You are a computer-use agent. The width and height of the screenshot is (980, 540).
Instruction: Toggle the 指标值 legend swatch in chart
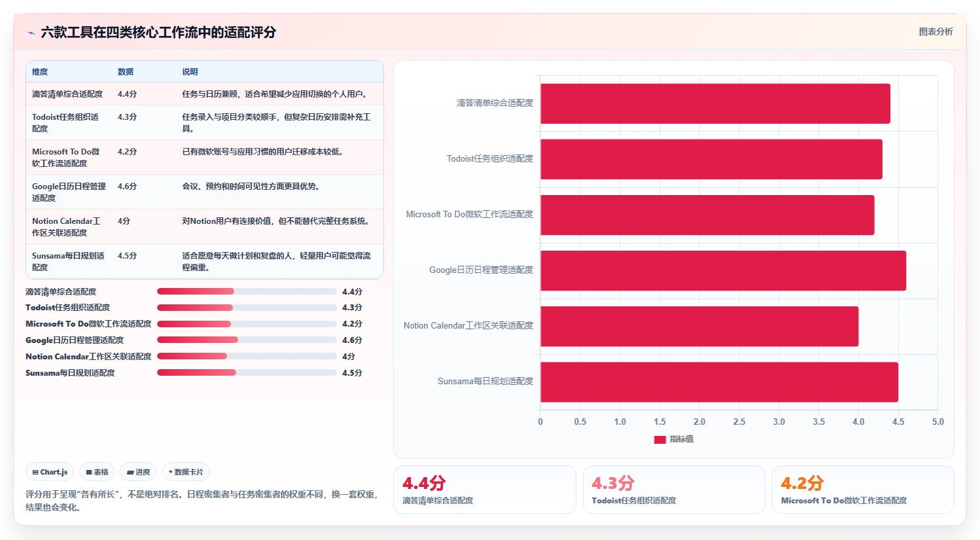click(x=659, y=439)
